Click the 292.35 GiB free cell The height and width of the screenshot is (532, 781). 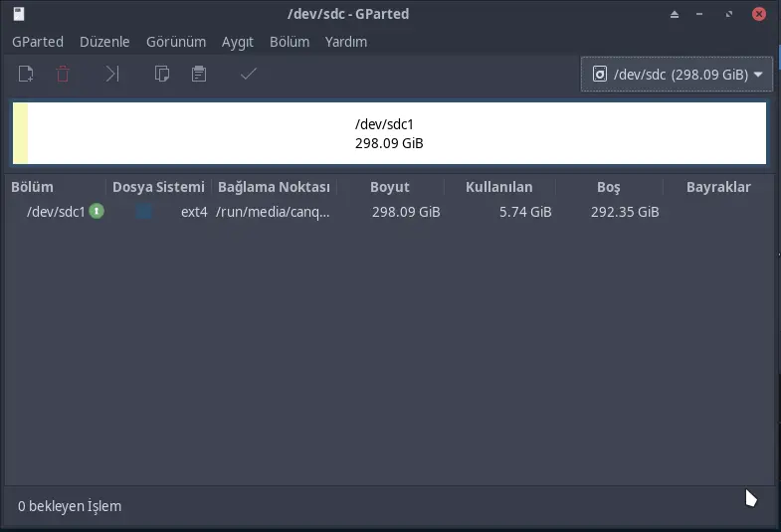(x=625, y=212)
